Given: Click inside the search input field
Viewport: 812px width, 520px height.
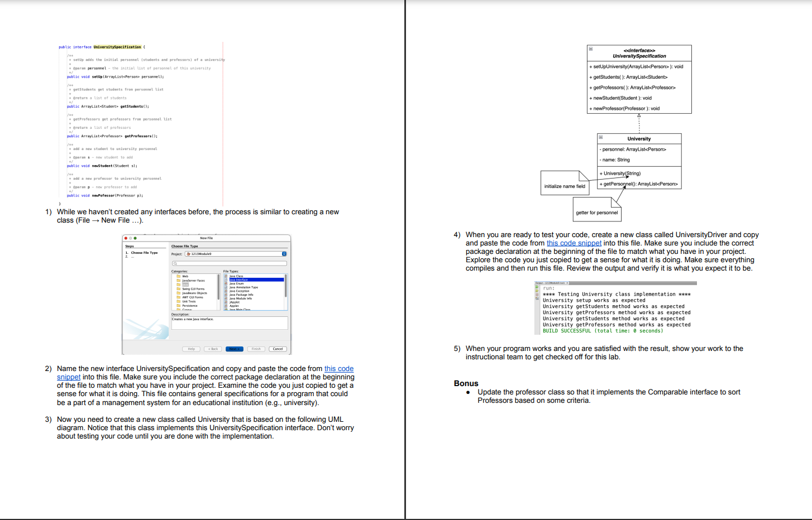Looking at the screenshot, I should (x=229, y=263).
